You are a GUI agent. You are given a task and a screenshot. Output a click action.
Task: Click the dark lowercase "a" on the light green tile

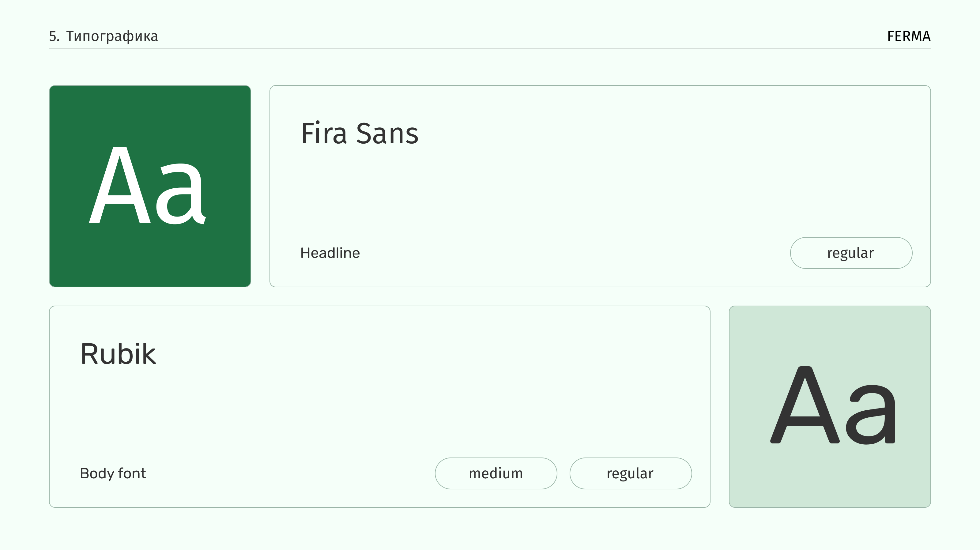(873, 415)
